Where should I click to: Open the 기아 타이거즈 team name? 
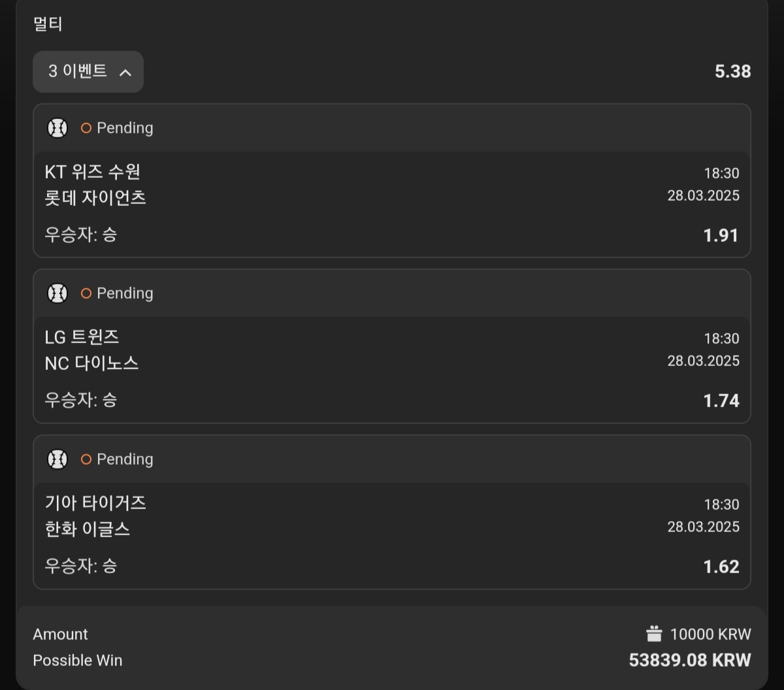tap(95, 503)
